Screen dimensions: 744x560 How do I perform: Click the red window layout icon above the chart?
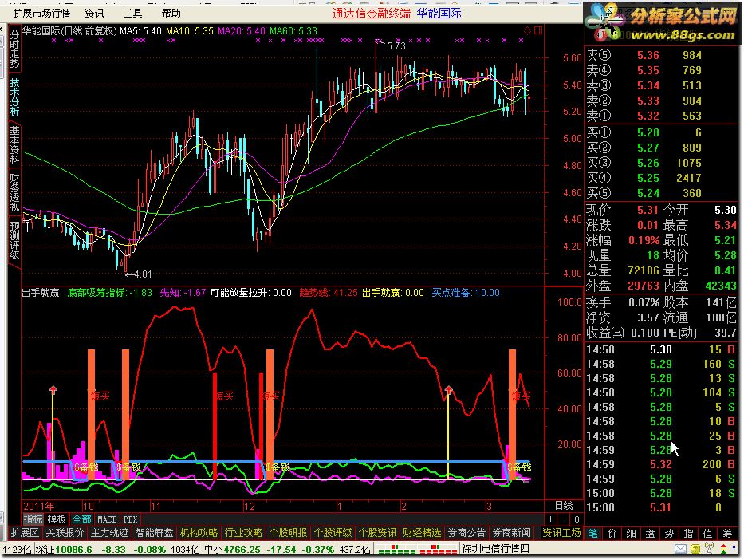tap(538, 31)
